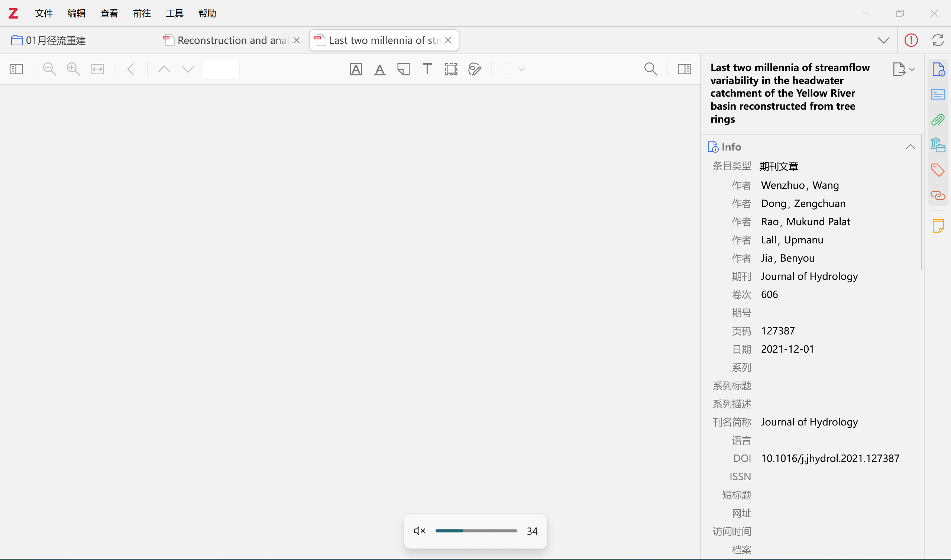Click the volume slider track
Screen dimensions: 951x560
point(476,531)
